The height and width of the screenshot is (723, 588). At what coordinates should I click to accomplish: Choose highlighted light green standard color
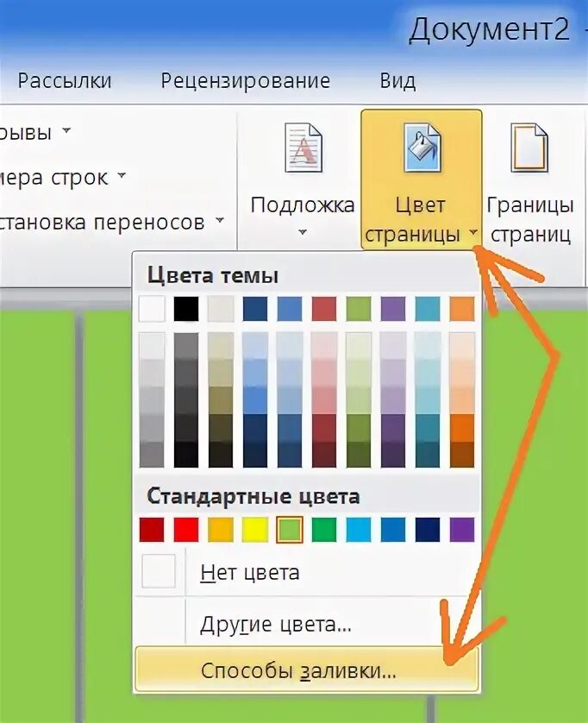click(290, 530)
